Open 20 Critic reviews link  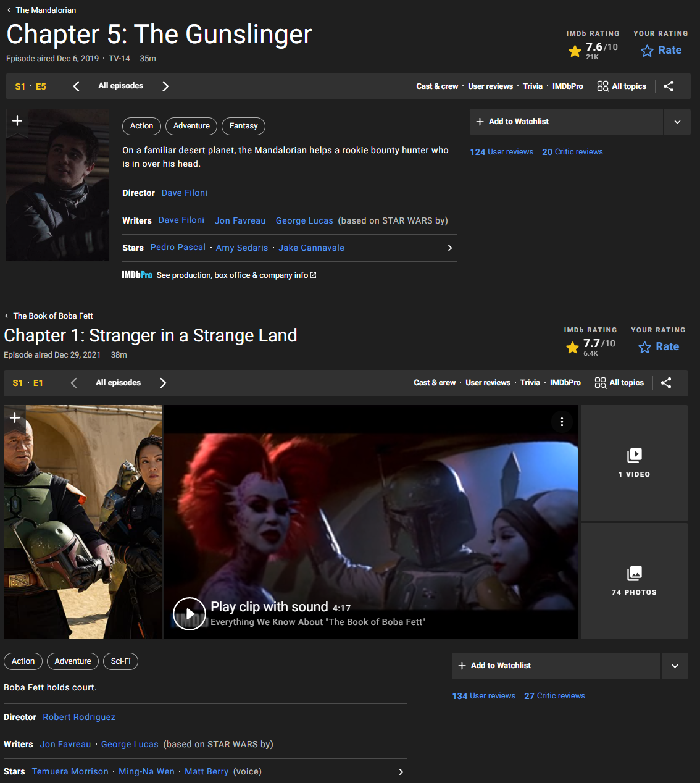point(572,152)
